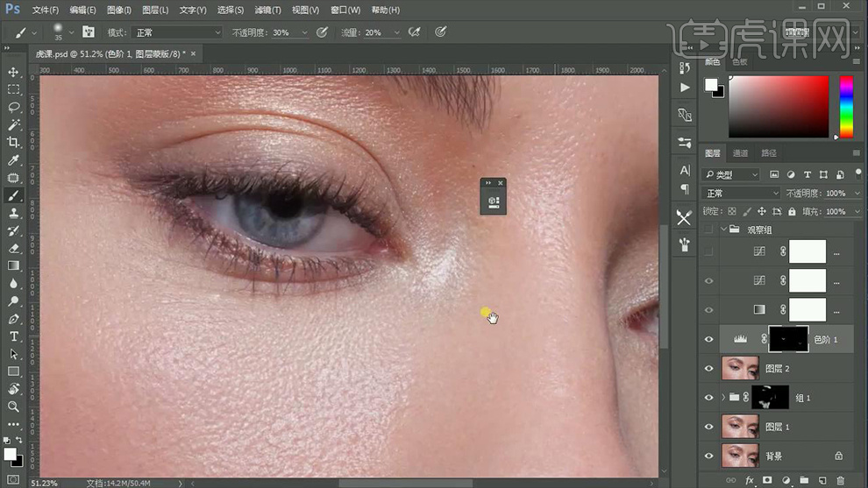Click the fx layer style button

tap(749, 480)
